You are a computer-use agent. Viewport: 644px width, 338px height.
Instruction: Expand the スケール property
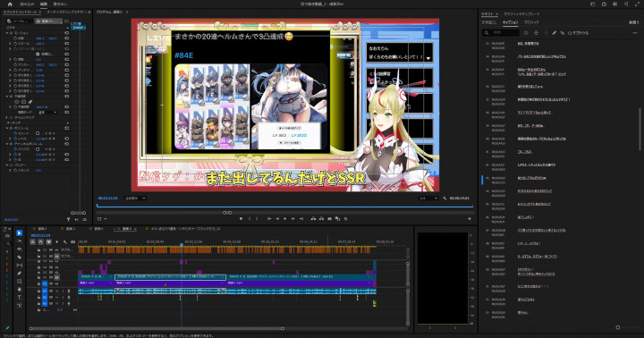point(10,44)
